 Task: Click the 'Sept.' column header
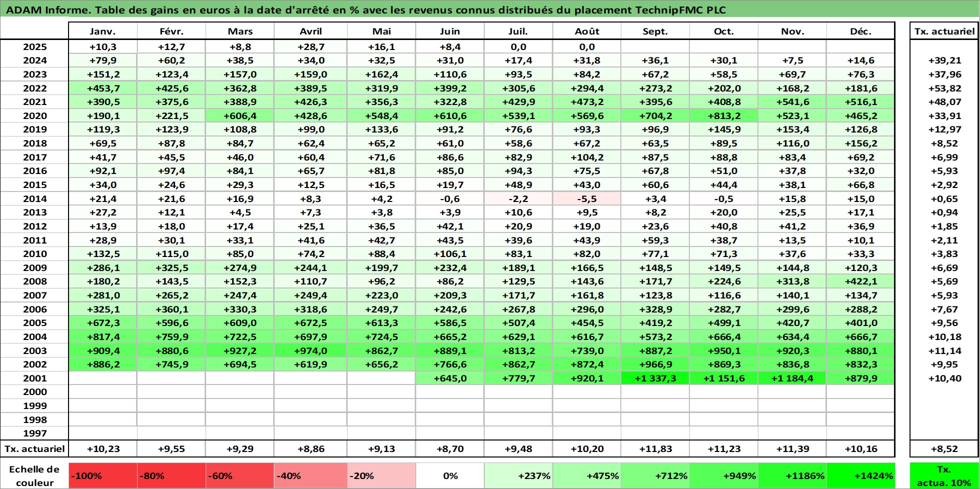pos(655,31)
